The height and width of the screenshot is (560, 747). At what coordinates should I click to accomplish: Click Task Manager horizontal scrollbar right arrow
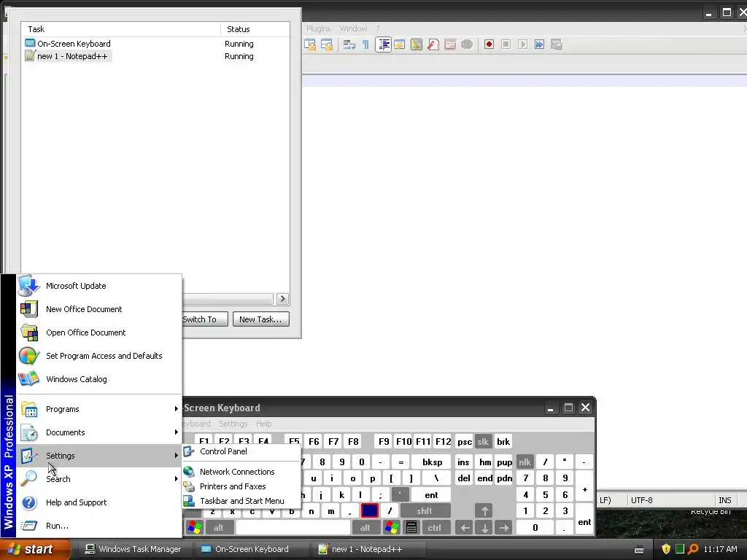(282, 298)
